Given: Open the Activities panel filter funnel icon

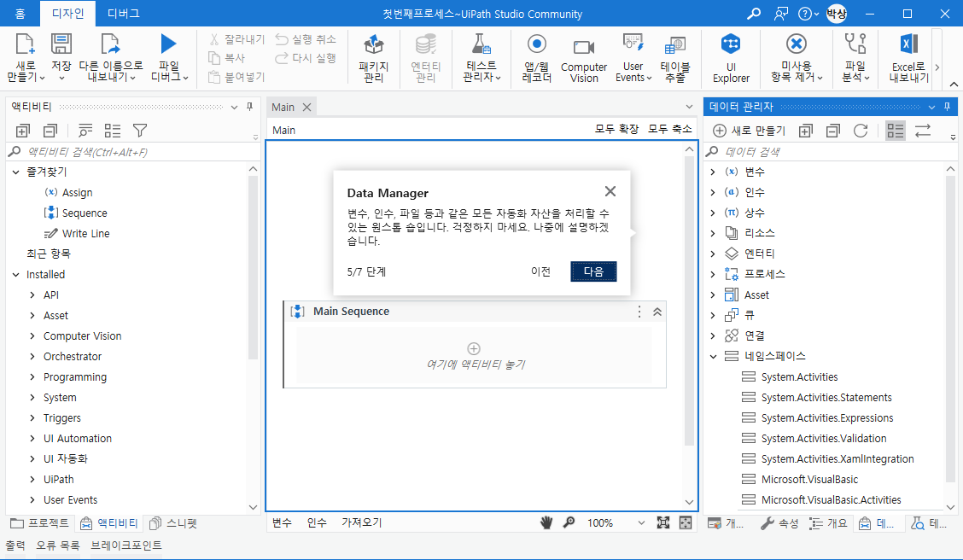Looking at the screenshot, I should pyautogui.click(x=140, y=130).
